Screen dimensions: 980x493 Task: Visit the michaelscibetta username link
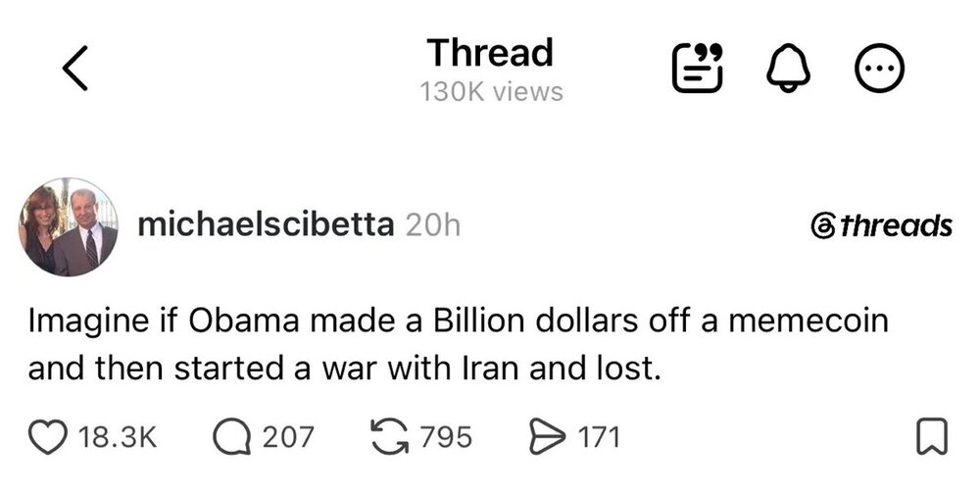pos(266,225)
